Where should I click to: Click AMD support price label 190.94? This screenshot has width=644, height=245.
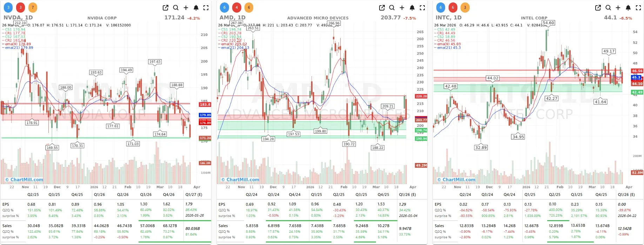[x=421, y=139]
